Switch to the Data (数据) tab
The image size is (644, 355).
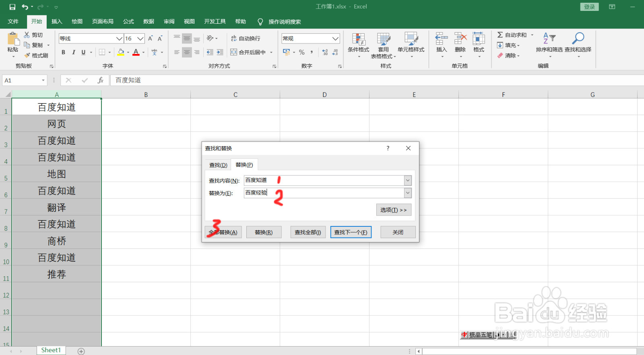coord(149,22)
